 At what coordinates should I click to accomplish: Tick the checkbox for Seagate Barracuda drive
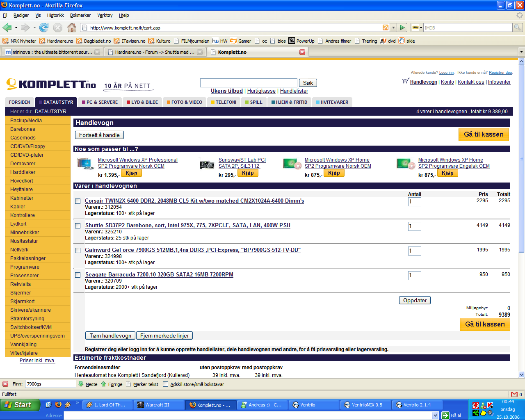click(78, 275)
